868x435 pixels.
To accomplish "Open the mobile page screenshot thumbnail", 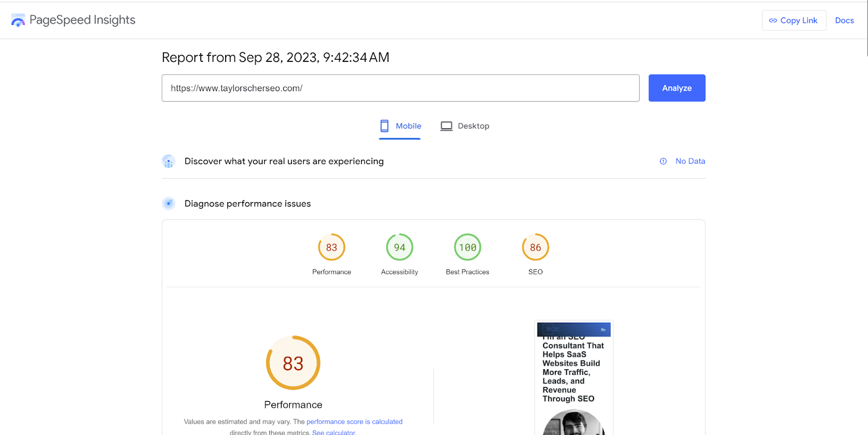I will coord(574,378).
